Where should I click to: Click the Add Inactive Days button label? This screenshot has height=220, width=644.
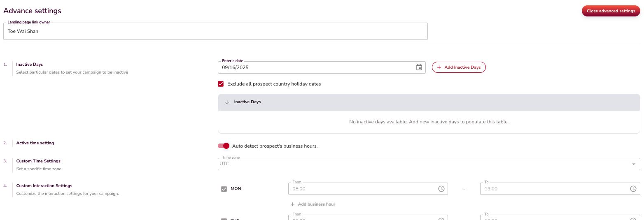(x=462, y=67)
